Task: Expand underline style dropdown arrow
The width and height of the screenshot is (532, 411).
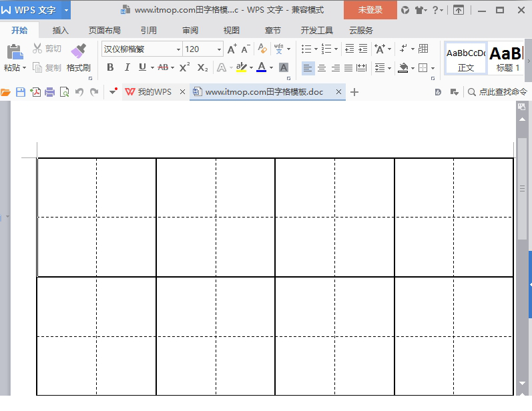Action: (x=152, y=68)
